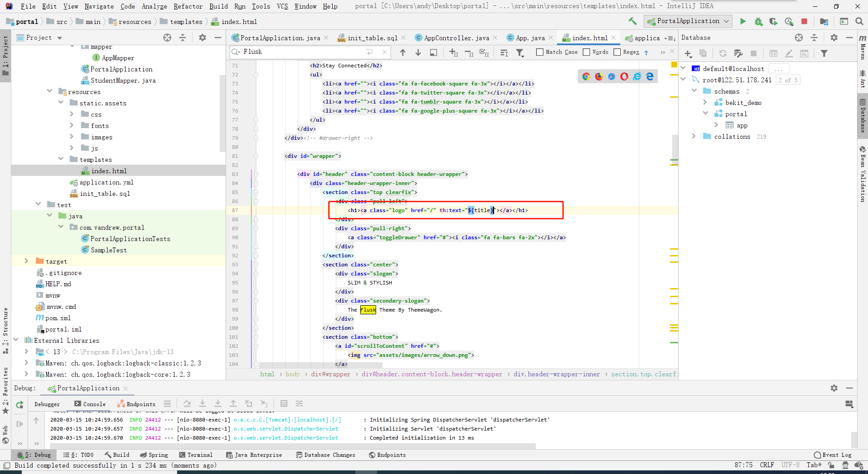Expand the target folder in project tree
The height and width of the screenshot is (474, 868).
coord(26,261)
